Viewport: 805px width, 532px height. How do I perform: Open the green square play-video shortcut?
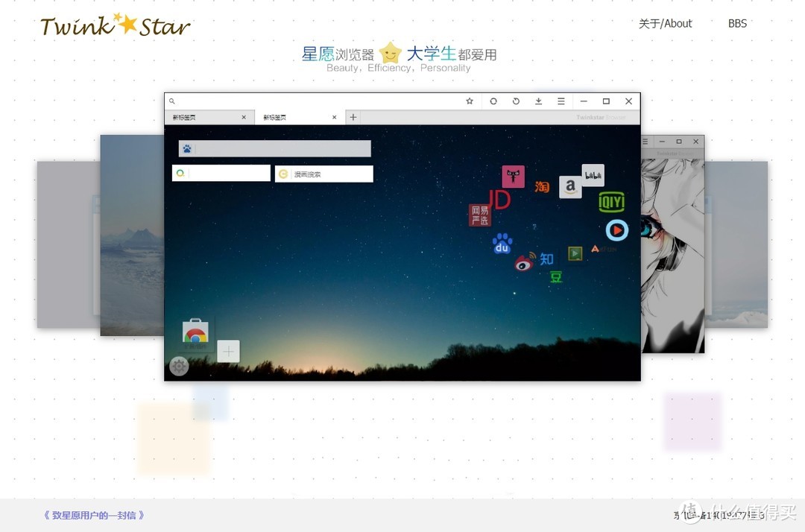coord(575,253)
